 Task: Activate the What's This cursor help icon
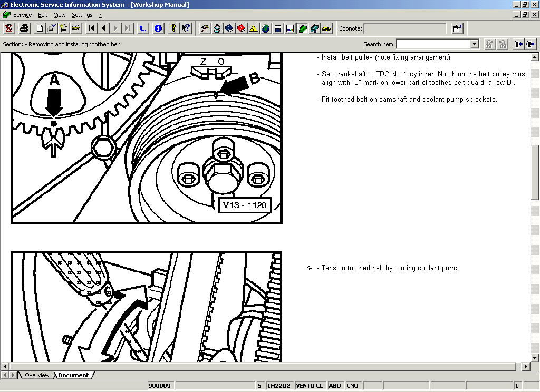pos(186,28)
